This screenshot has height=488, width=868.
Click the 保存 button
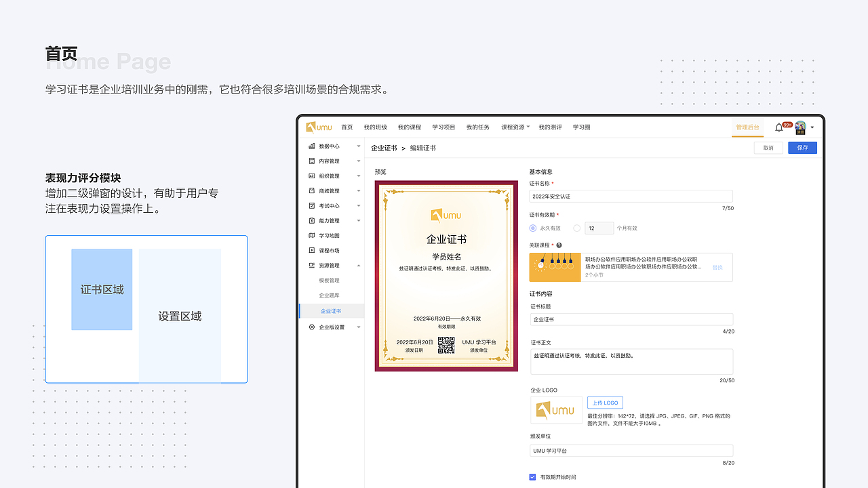(802, 147)
